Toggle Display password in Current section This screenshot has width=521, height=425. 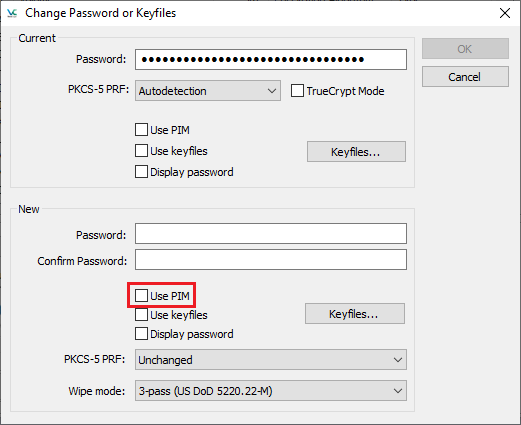[x=141, y=172]
